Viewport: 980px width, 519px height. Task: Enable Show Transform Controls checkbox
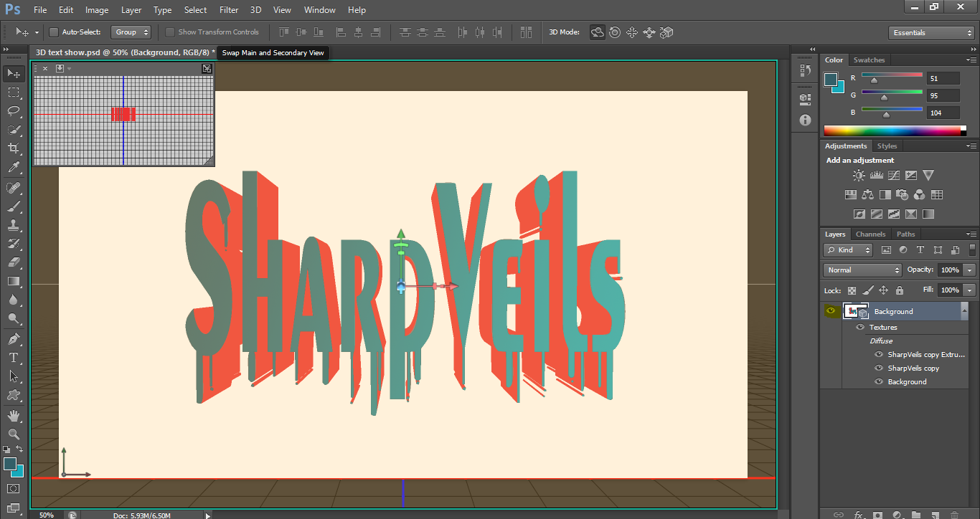coord(170,32)
